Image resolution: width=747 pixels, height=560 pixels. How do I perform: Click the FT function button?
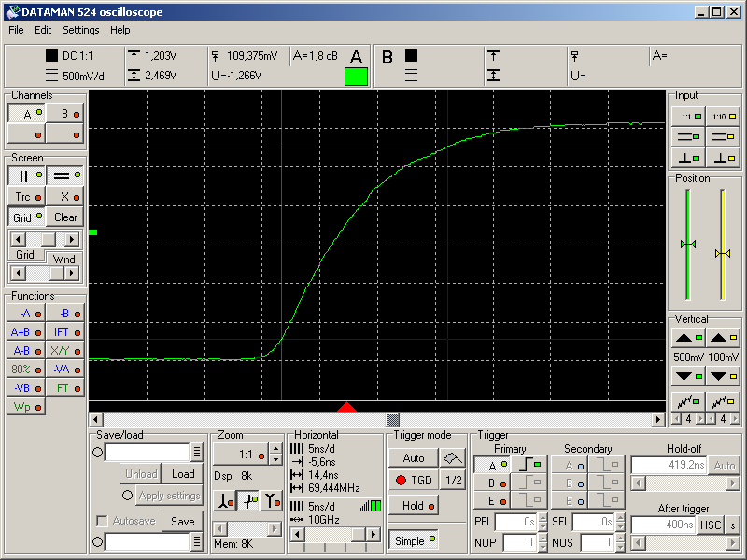click(64, 387)
